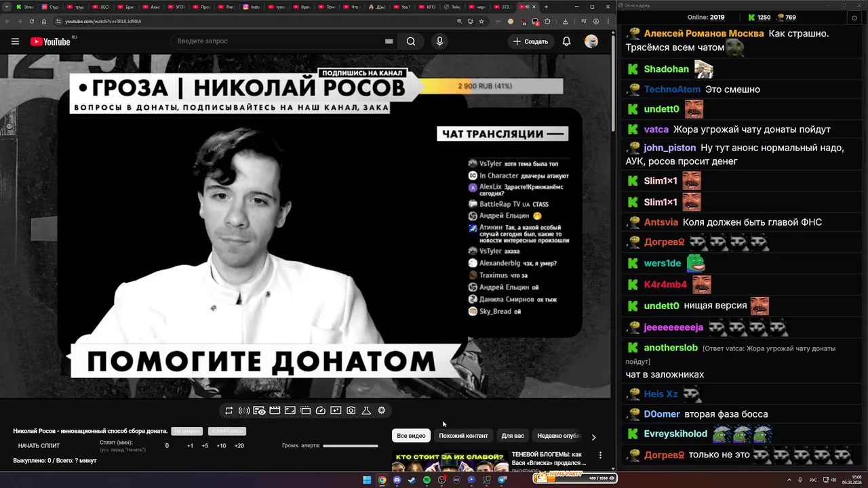Viewport: 868px width, 488px height.
Task: Open browser downloads icon
Action: click(x=566, y=21)
